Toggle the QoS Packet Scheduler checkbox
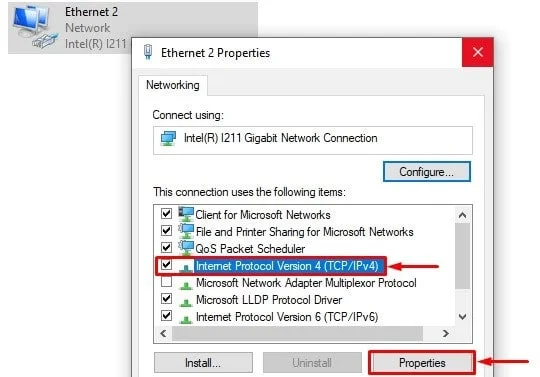 pos(166,248)
